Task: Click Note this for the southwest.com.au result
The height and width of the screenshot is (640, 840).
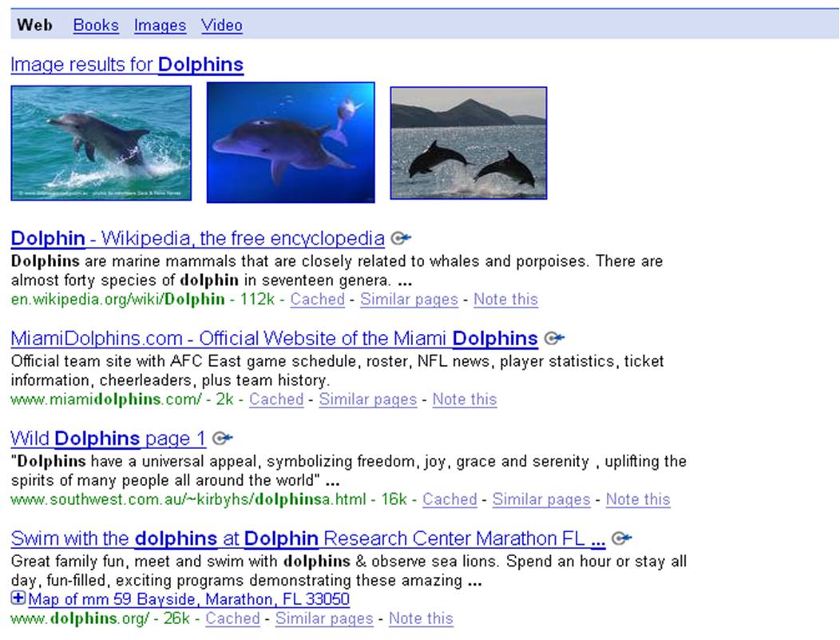Action: pyautogui.click(x=638, y=499)
